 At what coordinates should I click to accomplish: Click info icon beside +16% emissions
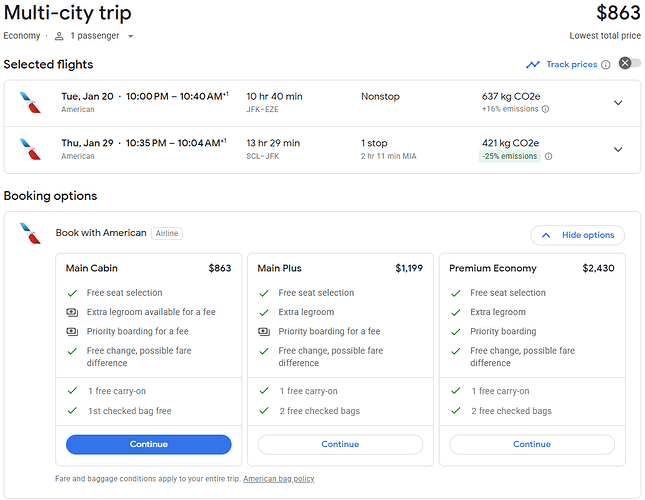pyautogui.click(x=545, y=109)
